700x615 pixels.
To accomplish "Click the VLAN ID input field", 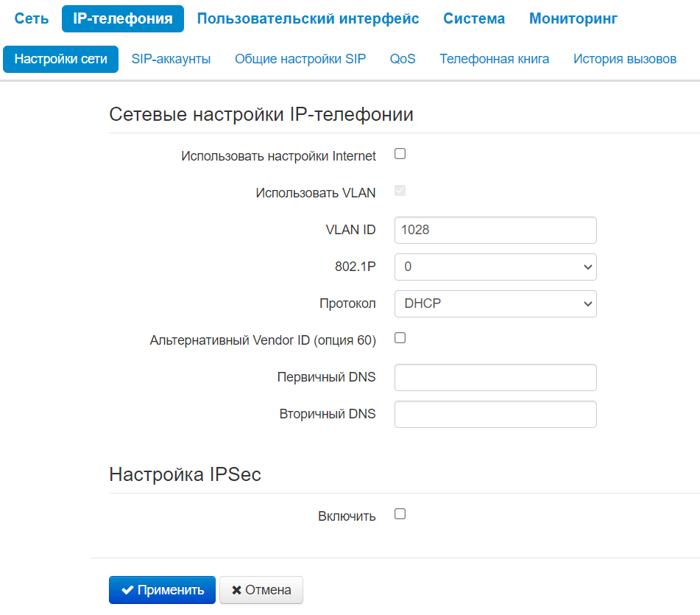I will (x=495, y=230).
